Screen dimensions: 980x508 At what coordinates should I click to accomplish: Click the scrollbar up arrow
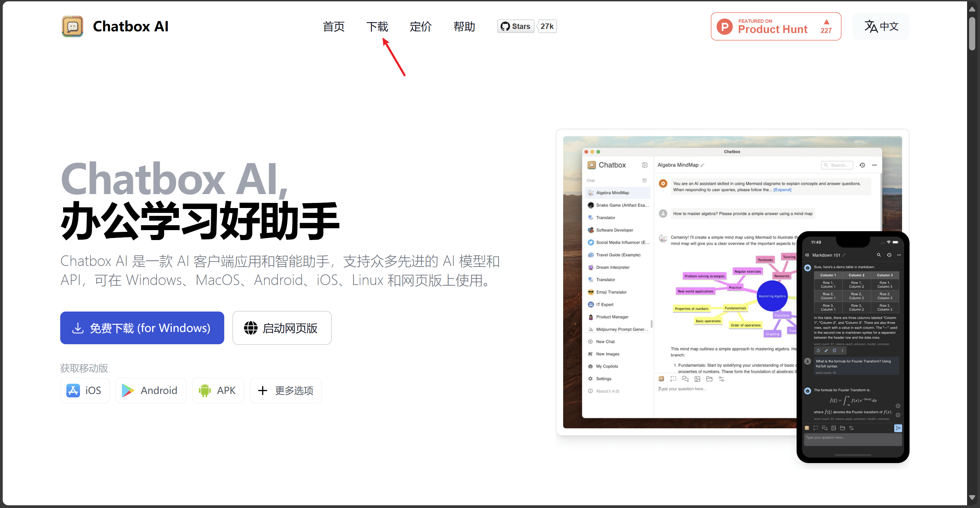click(972, 9)
